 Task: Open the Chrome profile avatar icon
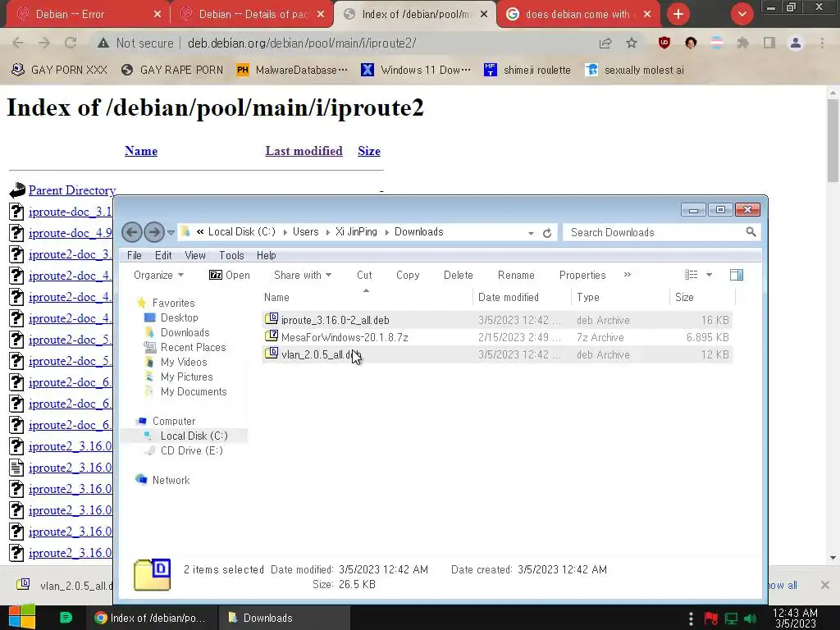796,43
